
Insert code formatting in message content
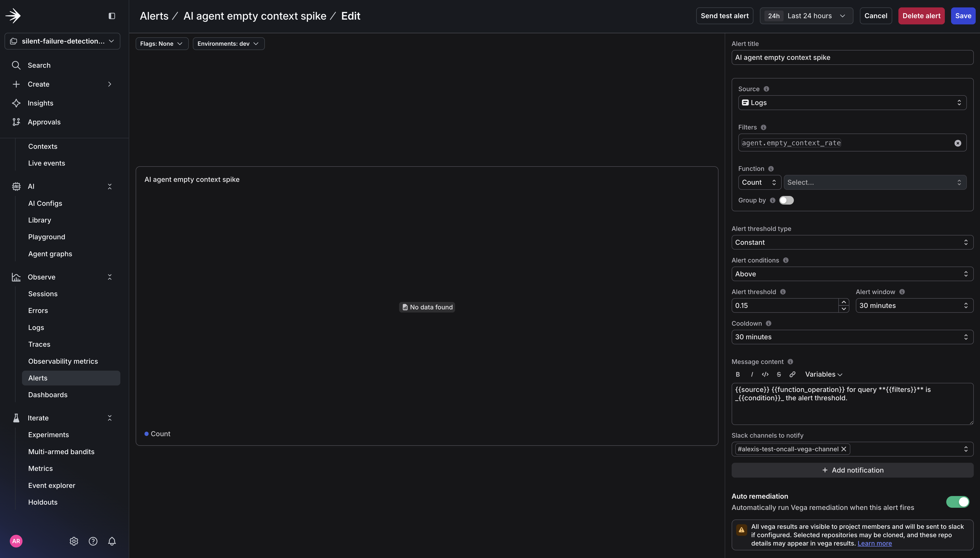click(x=765, y=374)
